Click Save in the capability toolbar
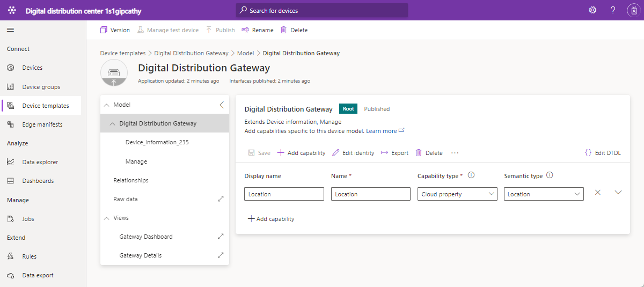 pos(259,153)
